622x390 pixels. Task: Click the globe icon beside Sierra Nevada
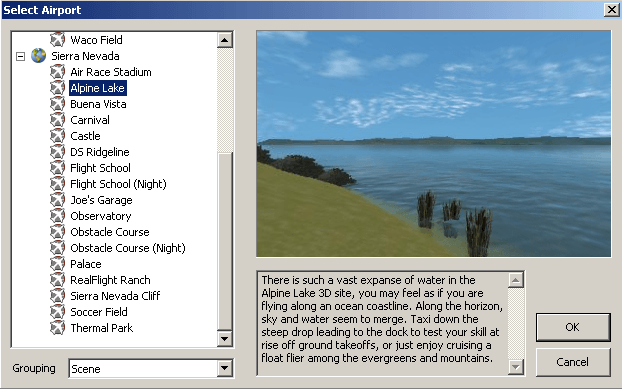38,56
